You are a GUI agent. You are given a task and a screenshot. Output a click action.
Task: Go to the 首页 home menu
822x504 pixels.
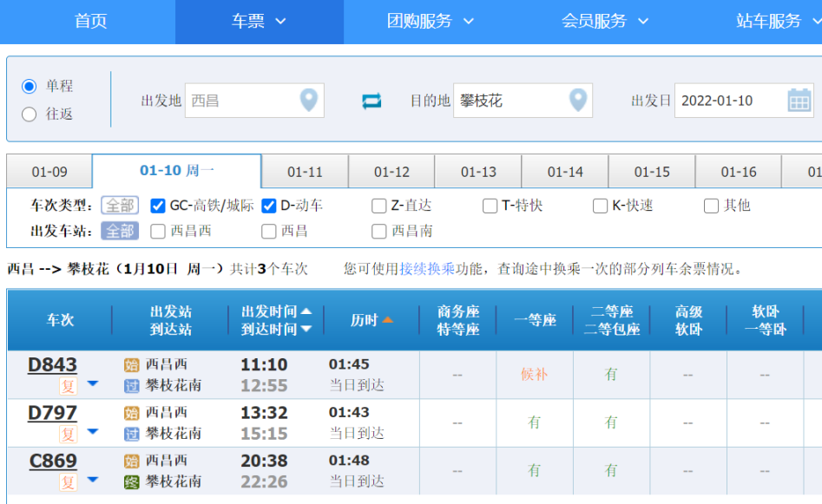[90, 22]
